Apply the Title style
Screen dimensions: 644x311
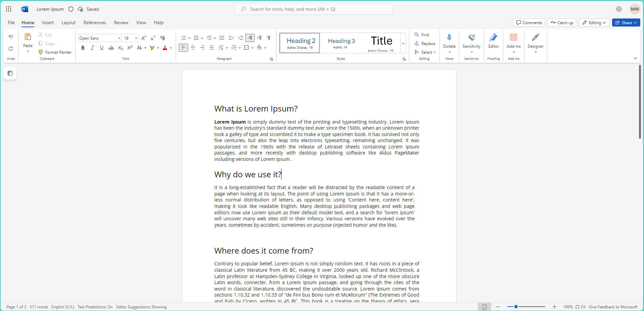click(382, 43)
